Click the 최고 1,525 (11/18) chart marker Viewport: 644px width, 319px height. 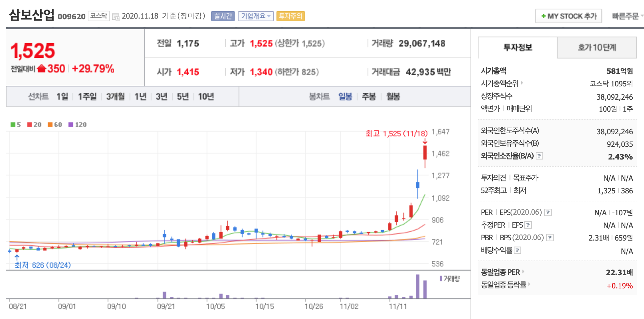[x=396, y=134]
